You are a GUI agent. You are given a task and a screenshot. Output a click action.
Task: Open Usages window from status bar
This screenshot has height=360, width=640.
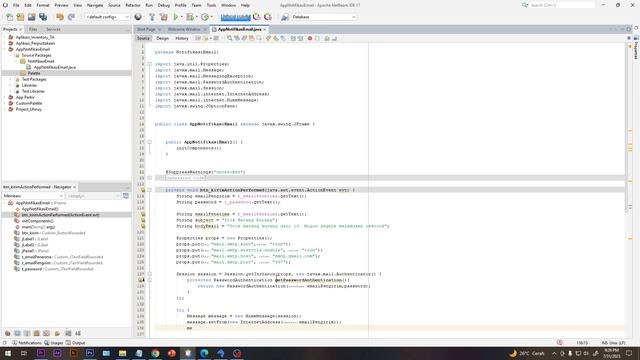click(x=53, y=343)
